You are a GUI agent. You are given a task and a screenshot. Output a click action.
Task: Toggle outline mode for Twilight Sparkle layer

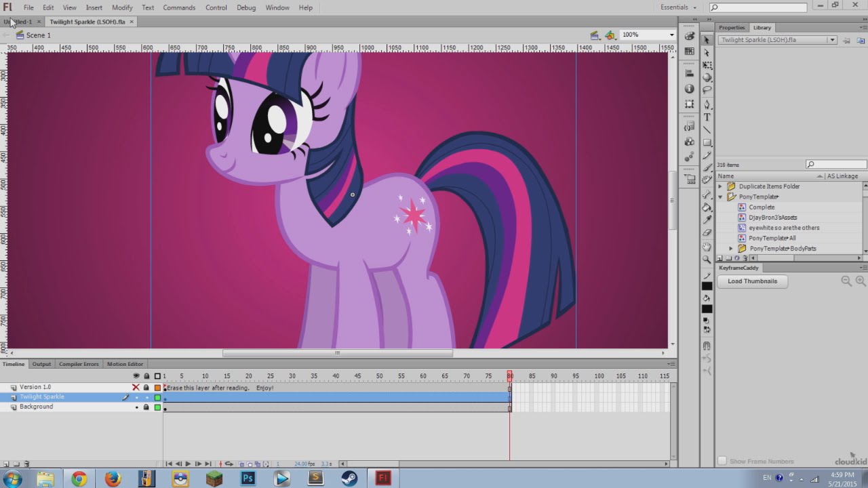pyautogui.click(x=157, y=398)
